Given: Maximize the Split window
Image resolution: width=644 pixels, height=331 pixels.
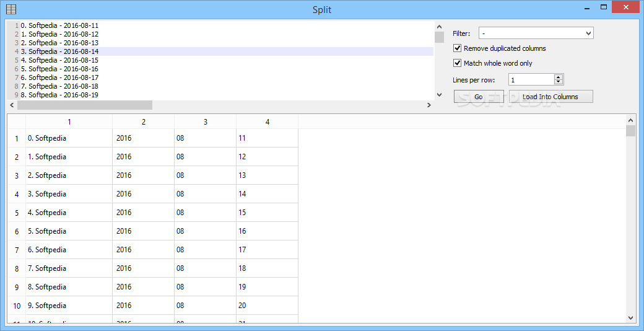Looking at the screenshot, I should (603, 7).
